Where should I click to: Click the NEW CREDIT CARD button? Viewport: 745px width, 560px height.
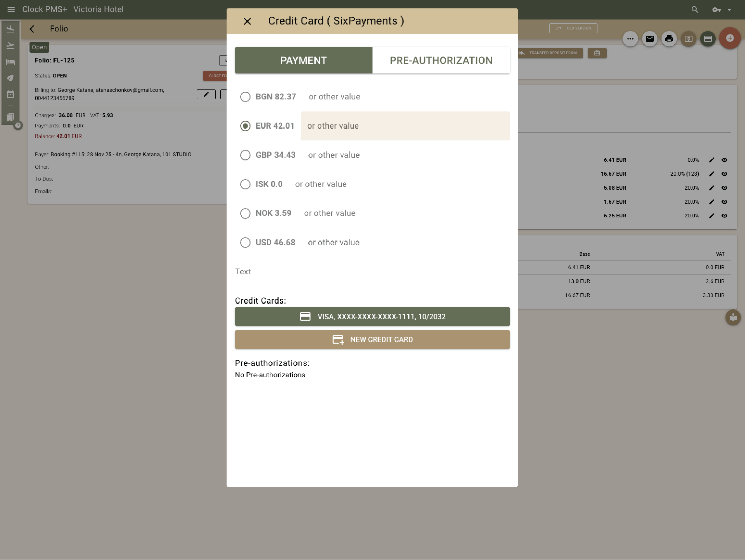(x=372, y=339)
